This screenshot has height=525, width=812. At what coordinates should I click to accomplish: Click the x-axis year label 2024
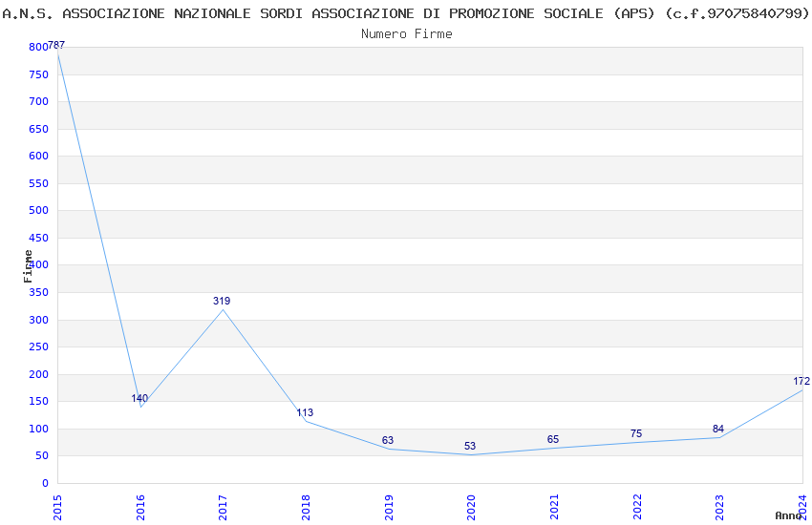coord(802,508)
